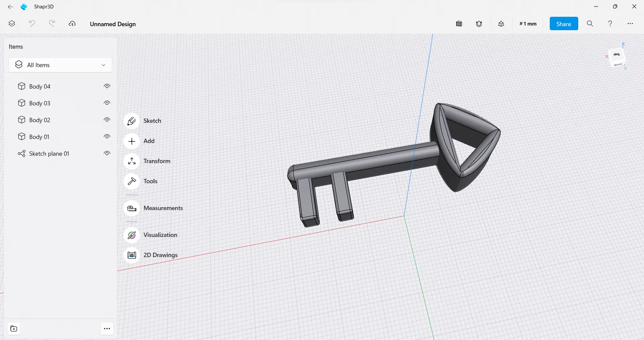
Task: Open the more options menu in top bar
Action: tap(630, 24)
